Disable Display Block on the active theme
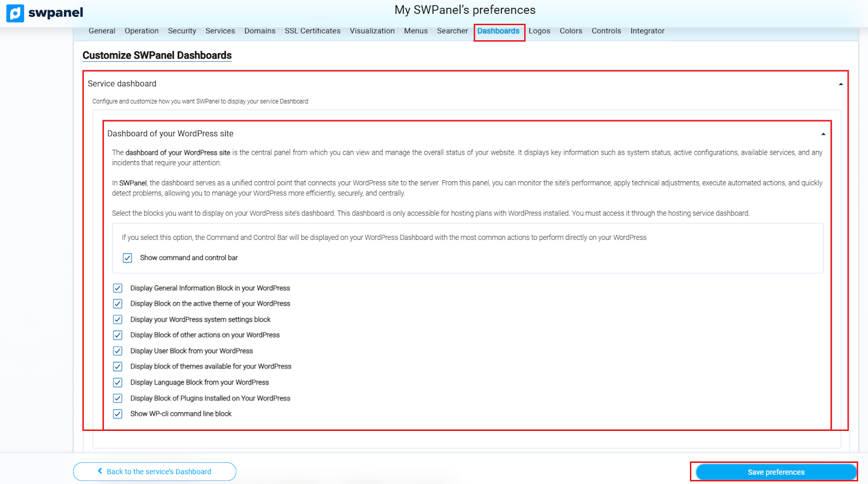Viewport: 868px width, 484px height. pos(118,304)
